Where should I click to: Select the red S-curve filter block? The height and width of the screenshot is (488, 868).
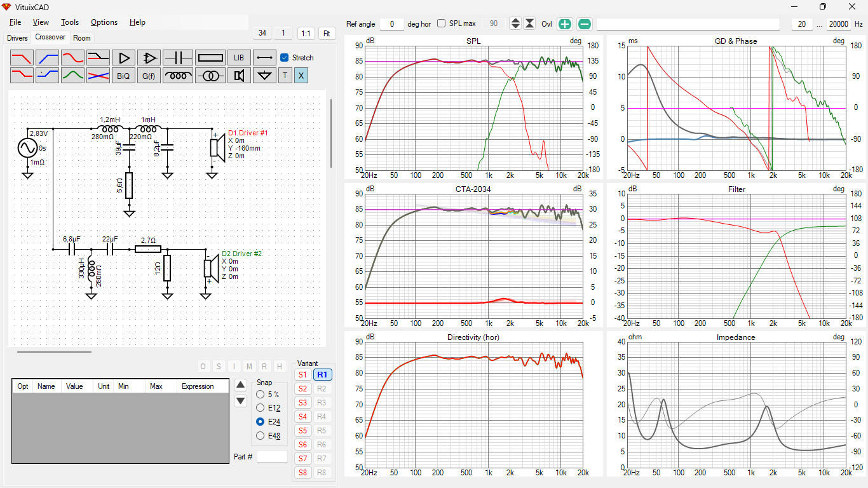(x=72, y=58)
